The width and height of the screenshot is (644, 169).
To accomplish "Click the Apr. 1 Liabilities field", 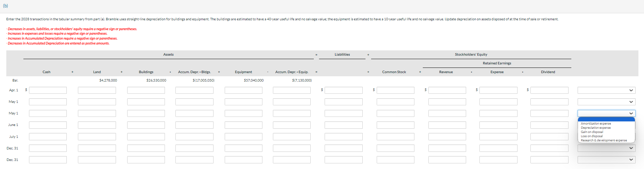I will (x=343, y=90).
